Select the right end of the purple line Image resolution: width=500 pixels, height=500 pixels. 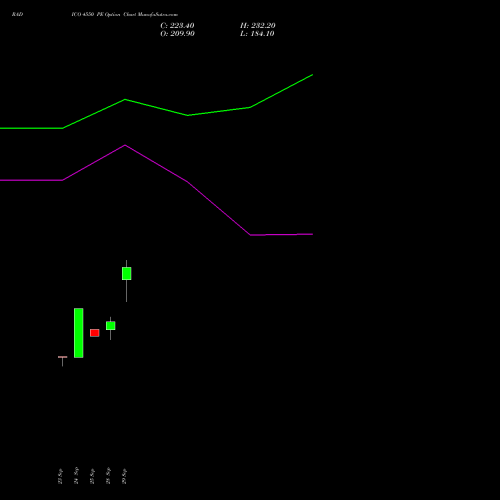[x=312, y=234]
